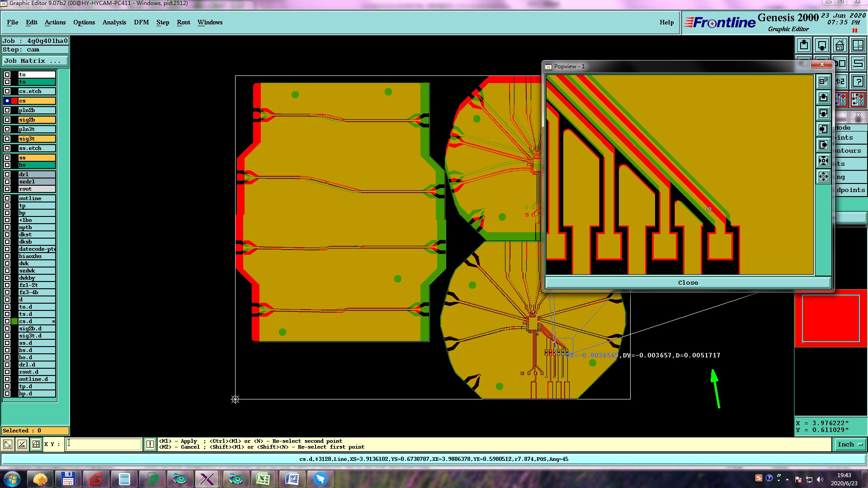This screenshot has width=868, height=488.
Task: Click the Popview Close button
Action: click(x=688, y=282)
